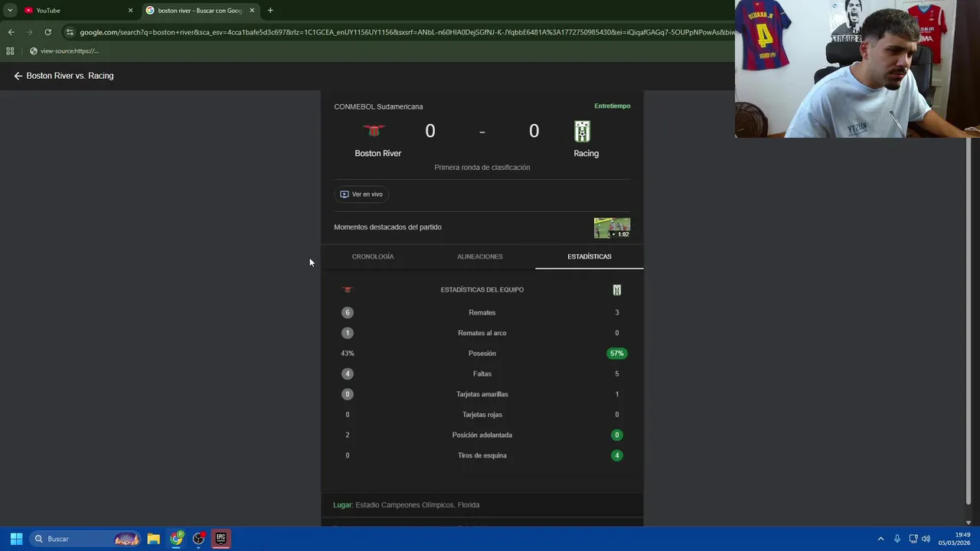980x551 pixels.
Task: Return using the Boston River vs. Racing back arrow
Action: (x=18, y=76)
